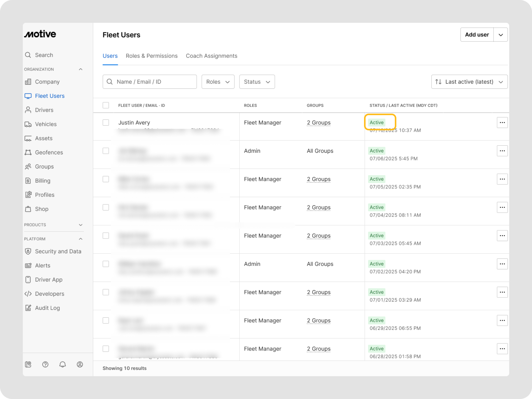Open the user account profile icon

[80, 364]
